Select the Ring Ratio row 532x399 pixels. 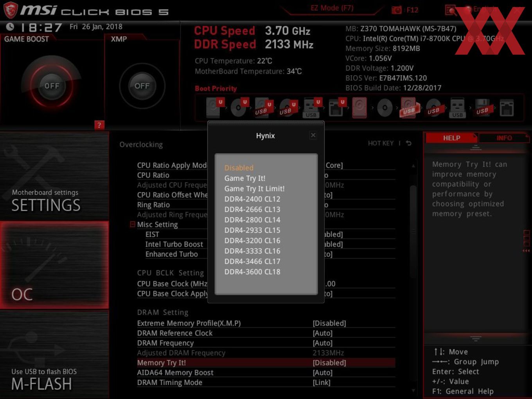pyautogui.click(x=266, y=205)
